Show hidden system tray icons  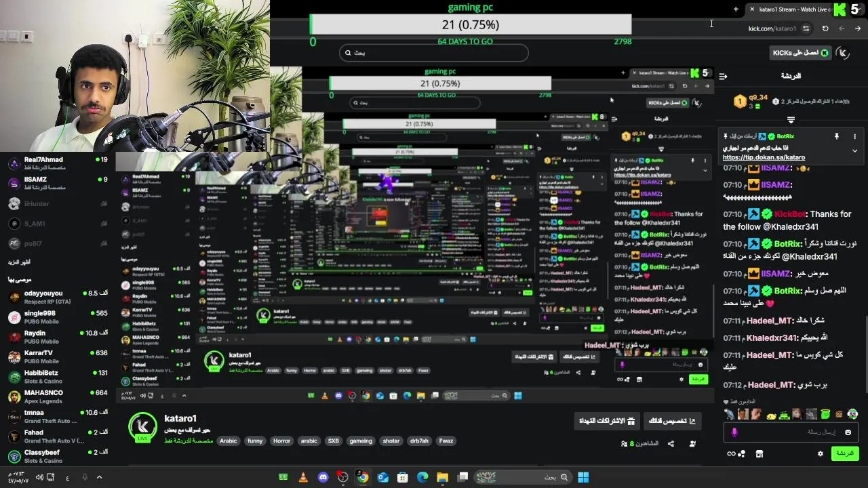point(99,477)
